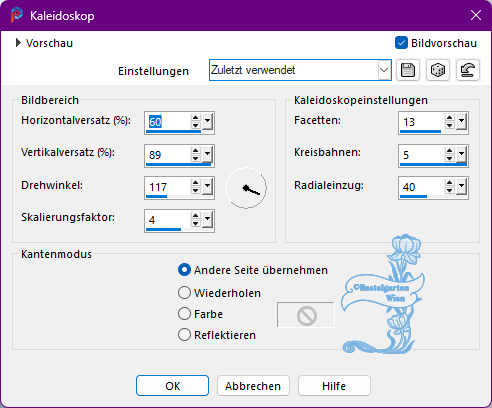Open the Horizontalversatz slider popup arrow
This screenshot has width=492, height=408.
pyautogui.click(x=207, y=122)
